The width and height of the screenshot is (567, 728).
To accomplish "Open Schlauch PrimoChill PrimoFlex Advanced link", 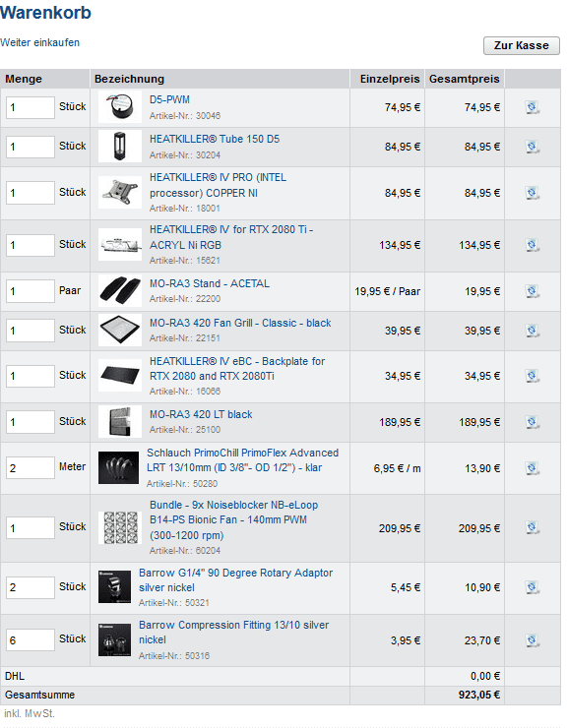I will click(242, 460).
